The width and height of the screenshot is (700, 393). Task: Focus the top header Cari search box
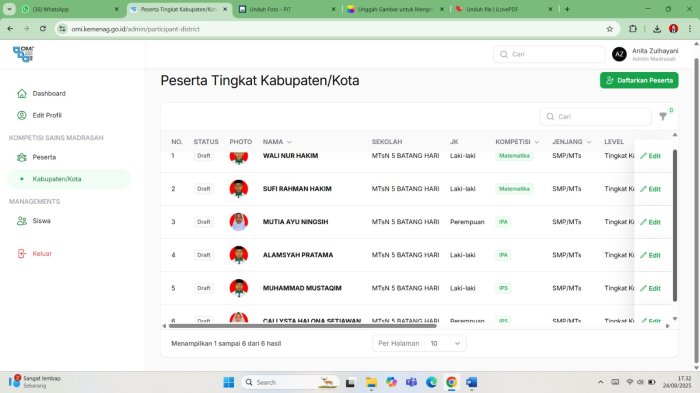click(549, 54)
